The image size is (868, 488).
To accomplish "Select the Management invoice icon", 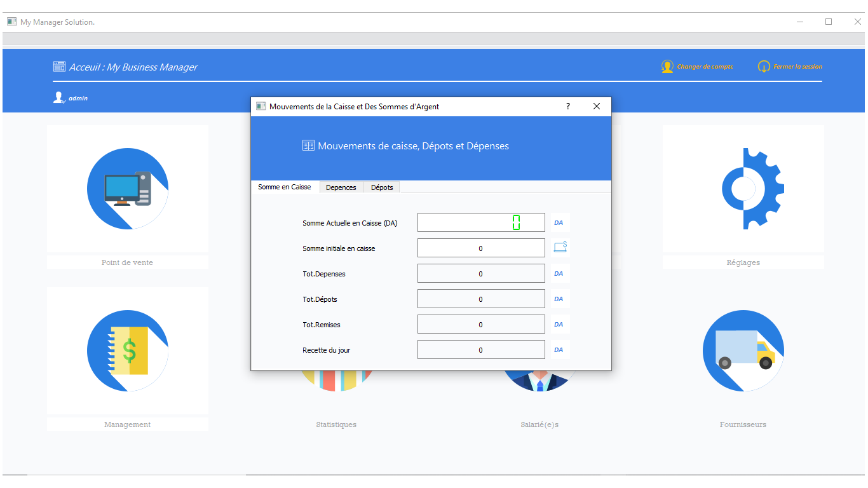I will [x=127, y=351].
